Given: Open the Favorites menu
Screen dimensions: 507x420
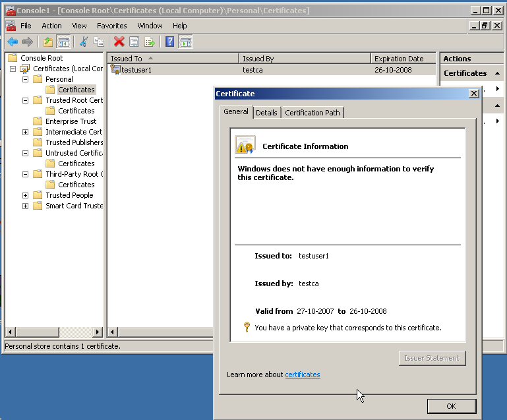Looking at the screenshot, I should (x=112, y=26).
